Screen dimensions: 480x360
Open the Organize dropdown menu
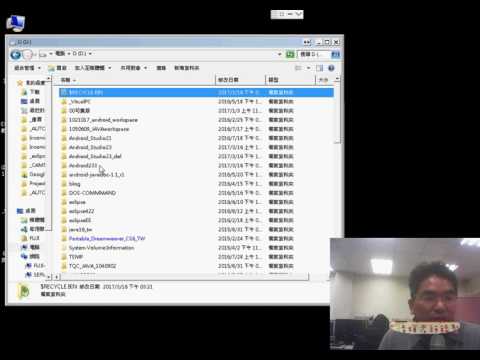[x=27, y=68]
